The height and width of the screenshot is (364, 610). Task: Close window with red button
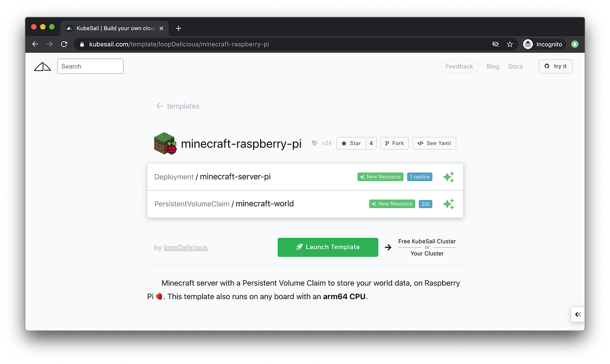[x=34, y=27]
